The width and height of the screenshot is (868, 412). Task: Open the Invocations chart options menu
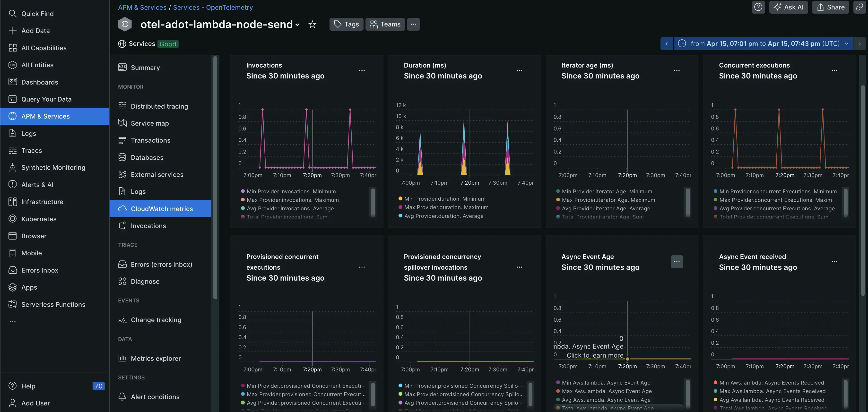pos(362,70)
